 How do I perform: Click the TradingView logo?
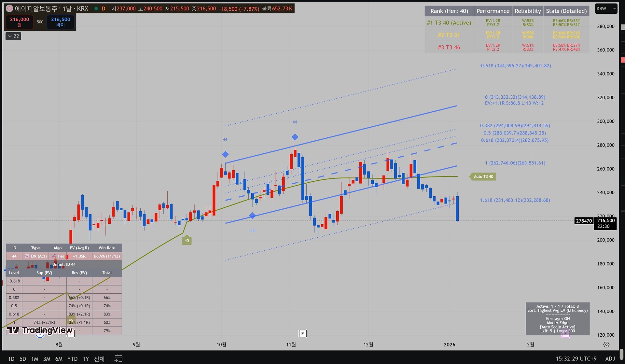point(40,330)
